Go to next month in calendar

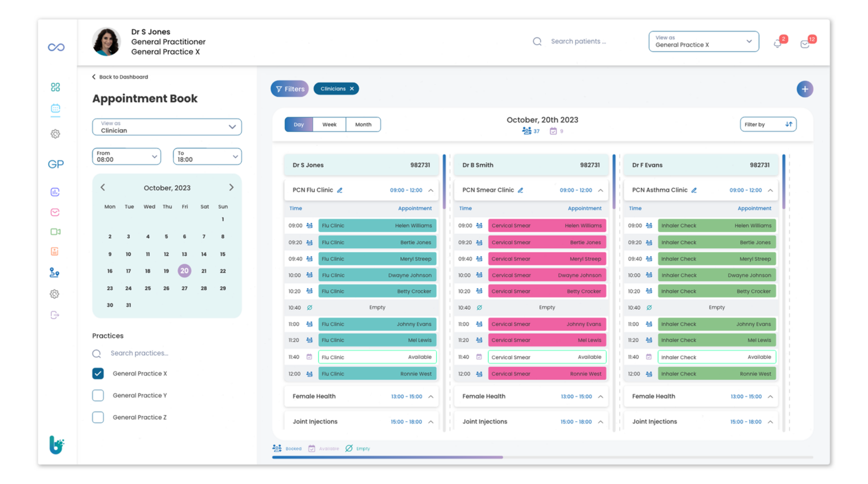point(231,187)
